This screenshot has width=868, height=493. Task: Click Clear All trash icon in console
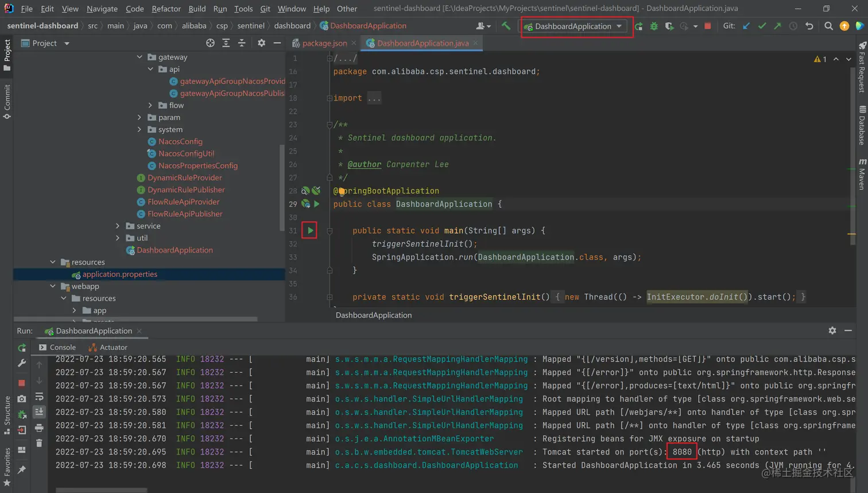click(39, 443)
